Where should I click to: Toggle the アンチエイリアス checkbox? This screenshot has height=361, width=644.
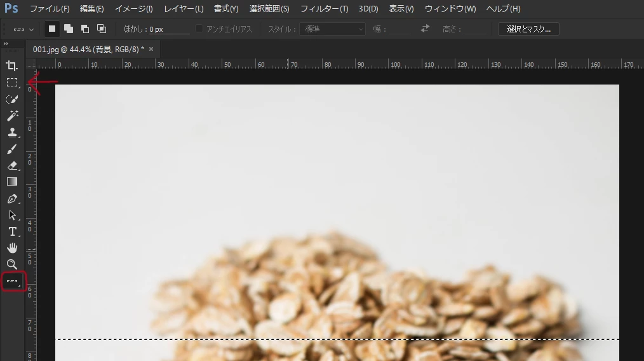tap(199, 29)
